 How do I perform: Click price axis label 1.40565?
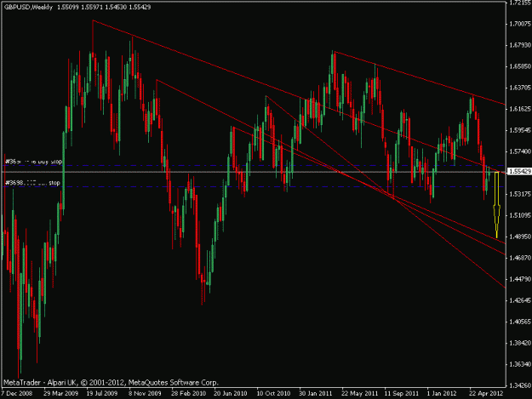520,322
